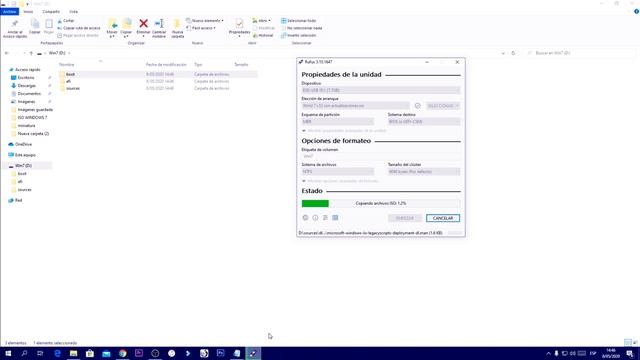The width and height of the screenshot is (640, 360).
Task: Click SELECCIONAR button in Rufus
Action: pos(443,106)
